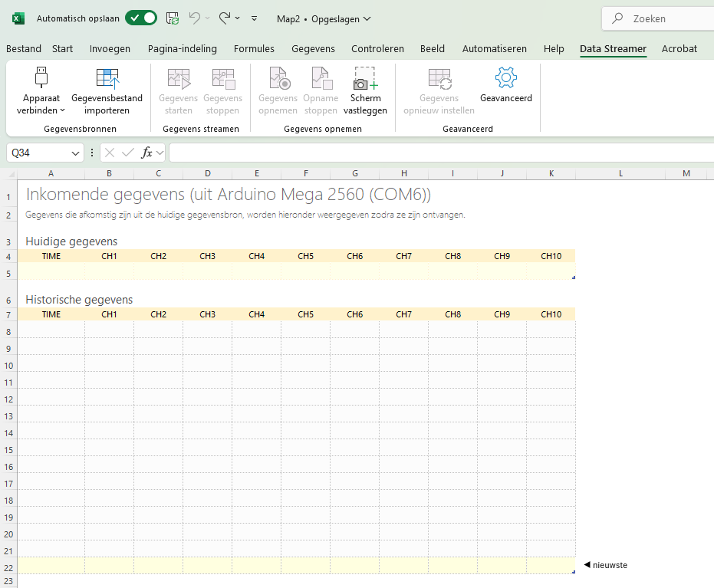
Task: Click Opname stoppen icon
Action: click(321, 78)
